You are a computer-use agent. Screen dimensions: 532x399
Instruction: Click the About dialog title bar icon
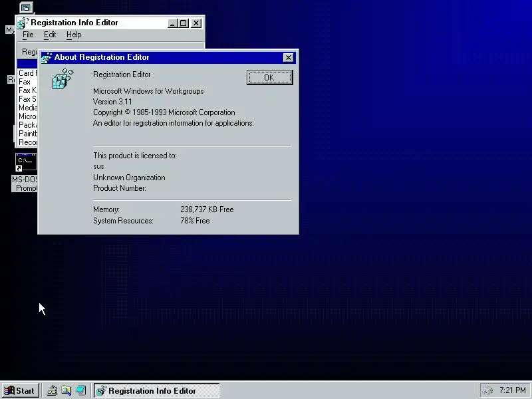(x=47, y=58)
